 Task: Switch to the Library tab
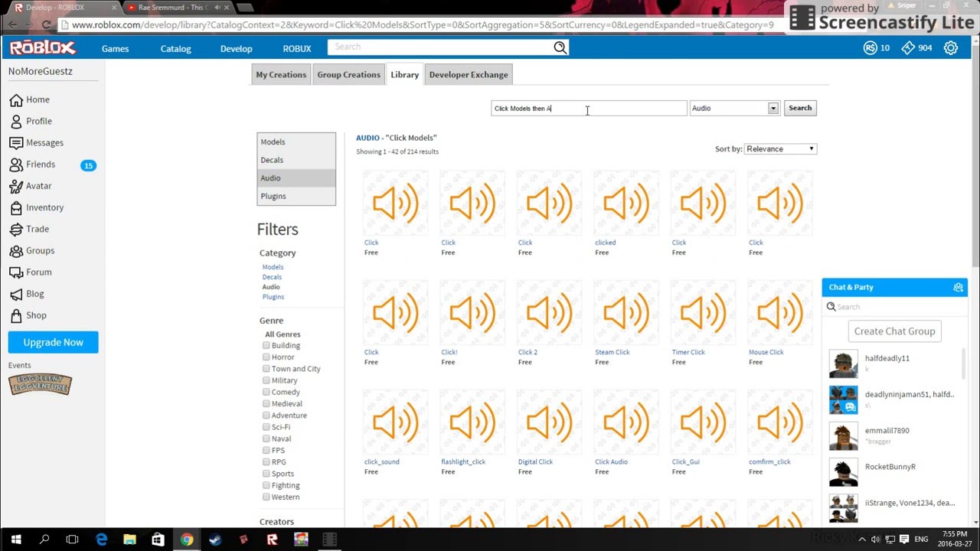coord(404,74)
